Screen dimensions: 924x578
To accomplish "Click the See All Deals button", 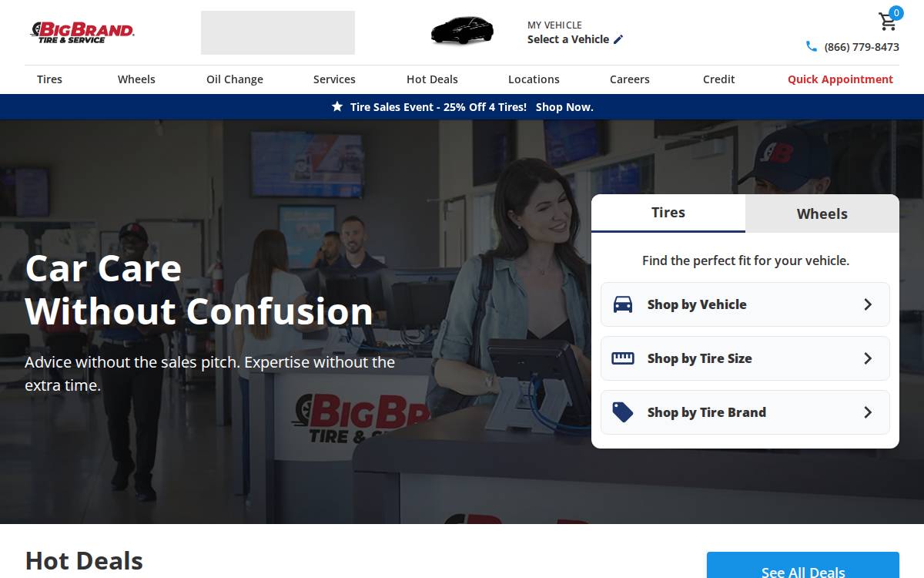I will [803, 565].
